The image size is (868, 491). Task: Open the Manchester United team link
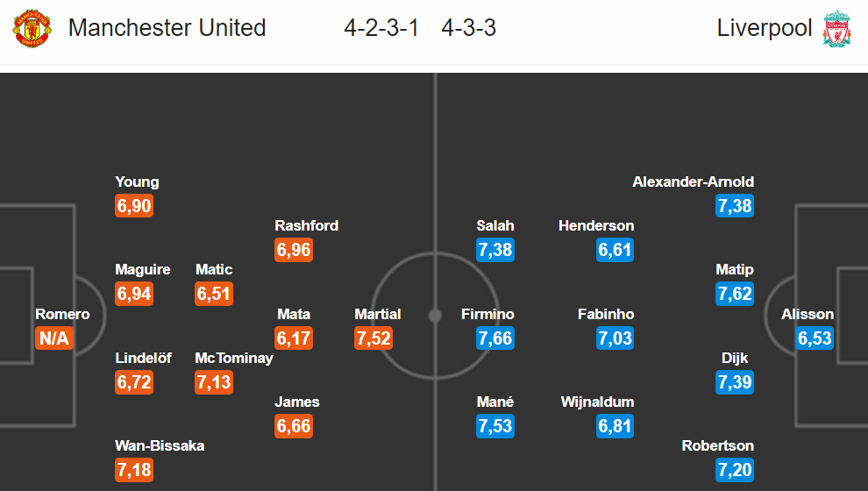point(167,28)
